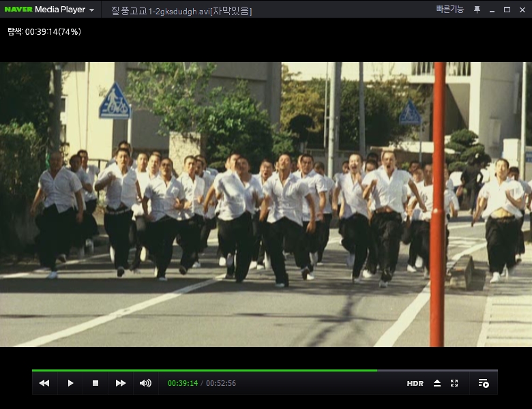Image resolution: width=532 pixels, height=409 pixels.
Task: Pin the window always on top
Action: pyautogui.click(x=477, y=10)
